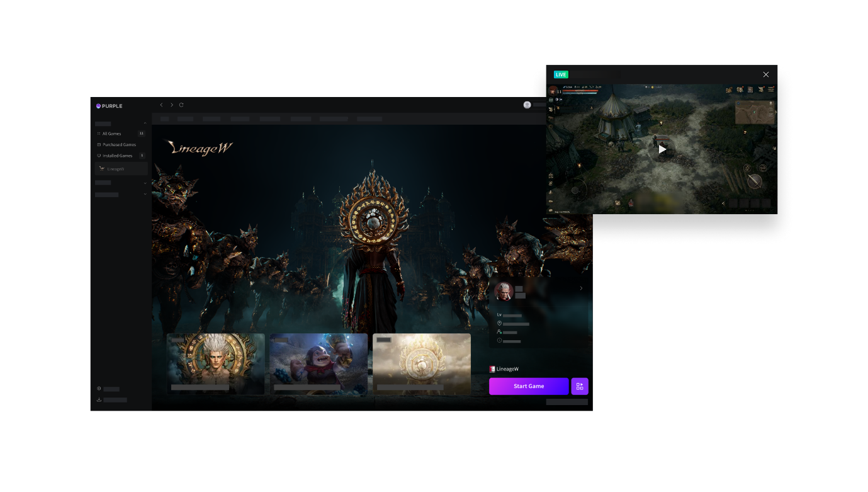This screenshot has width=868, height=492.
Task: Open Installed Games in the sidebar
Action: click(117, 156)
